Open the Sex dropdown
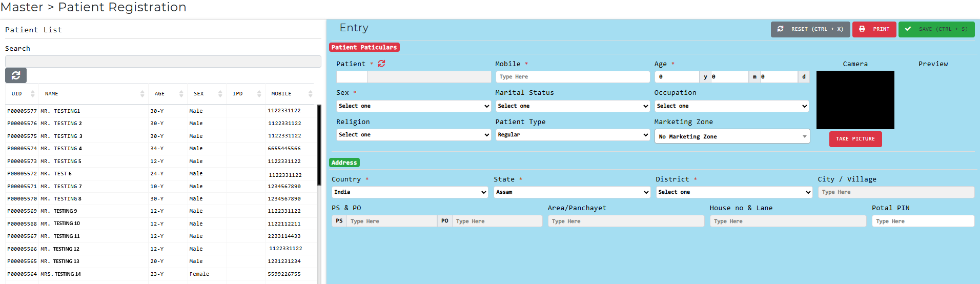Viewport: 980px width, 284px height. (414, 106)
